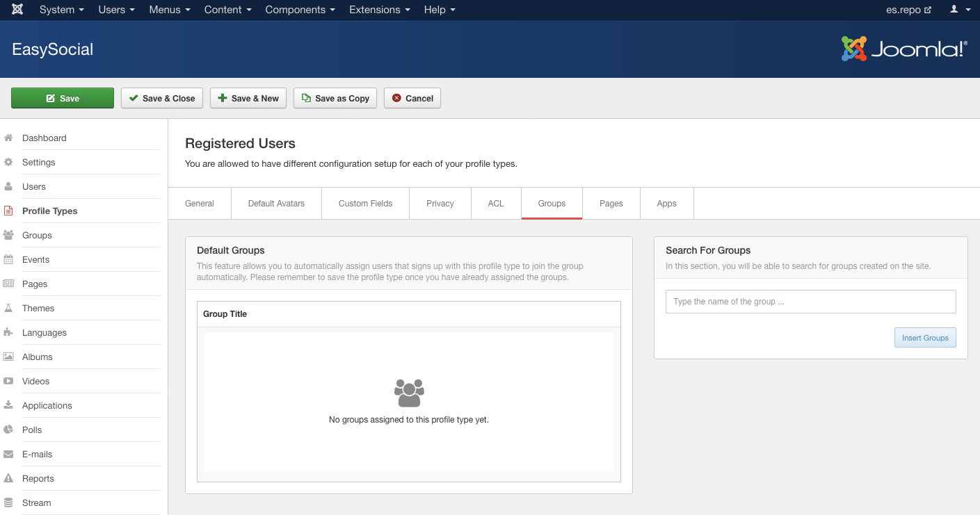
Task: Click the Events calendar icon in sidebar
Action: pyautogui.click(x=8, y=259)
